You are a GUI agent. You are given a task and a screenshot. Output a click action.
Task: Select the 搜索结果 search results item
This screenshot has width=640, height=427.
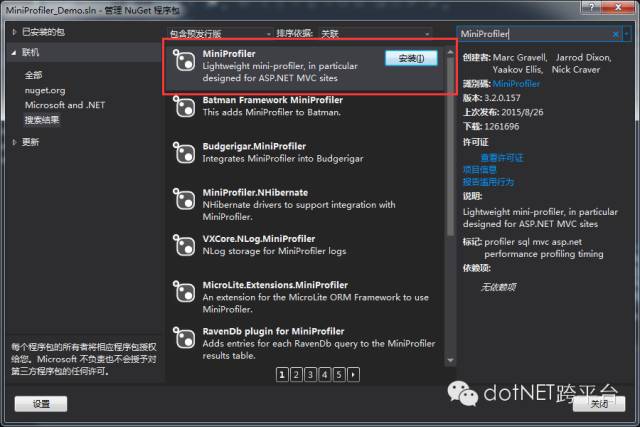coord(42,120)
